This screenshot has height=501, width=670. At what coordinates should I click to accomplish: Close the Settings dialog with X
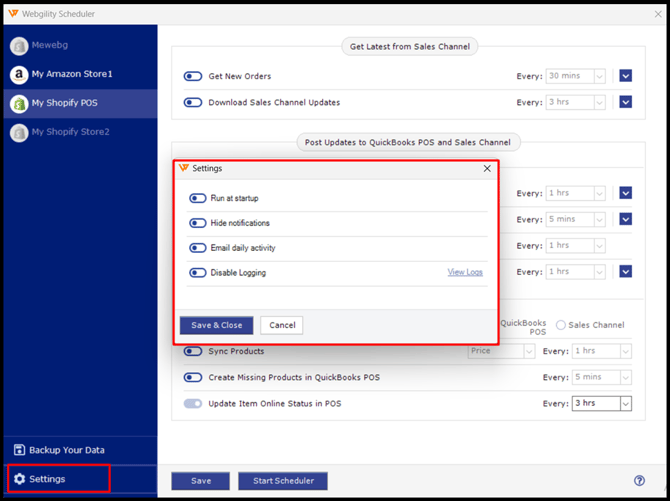[487, 169]
